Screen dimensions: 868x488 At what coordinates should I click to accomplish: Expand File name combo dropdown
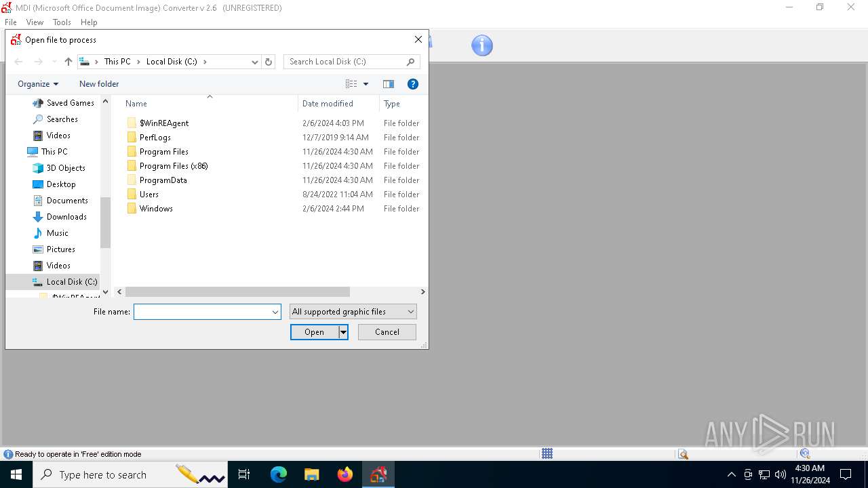275,312
